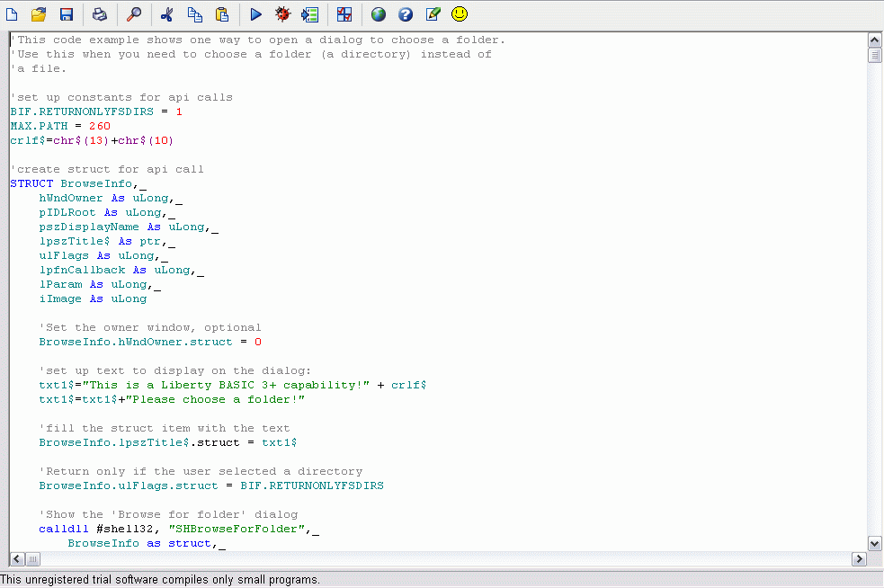Image resolution: width=884 pixels, height=588 pixels.
Task: Click the notepad with pencil icon
Action: click(x=433, y=14)
